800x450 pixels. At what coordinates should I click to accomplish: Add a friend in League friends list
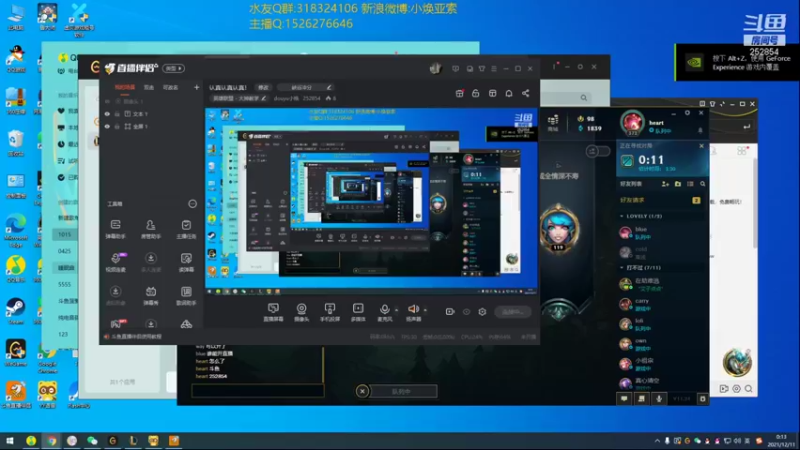tap(665, 184)
